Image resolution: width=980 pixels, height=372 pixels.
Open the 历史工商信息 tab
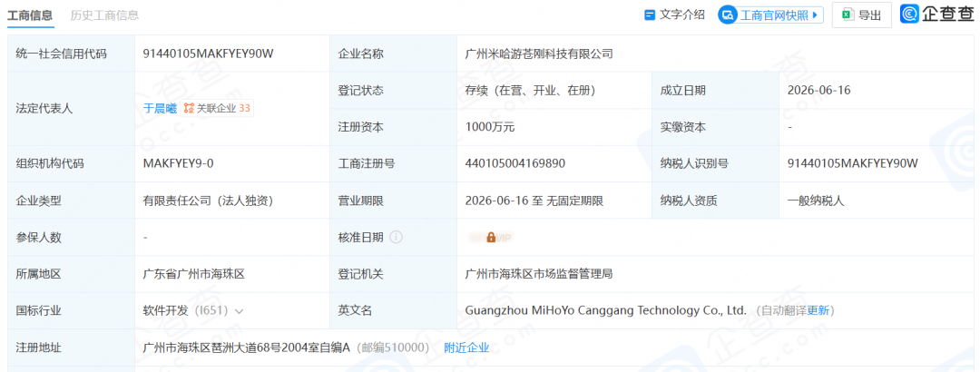coord(104,15)
